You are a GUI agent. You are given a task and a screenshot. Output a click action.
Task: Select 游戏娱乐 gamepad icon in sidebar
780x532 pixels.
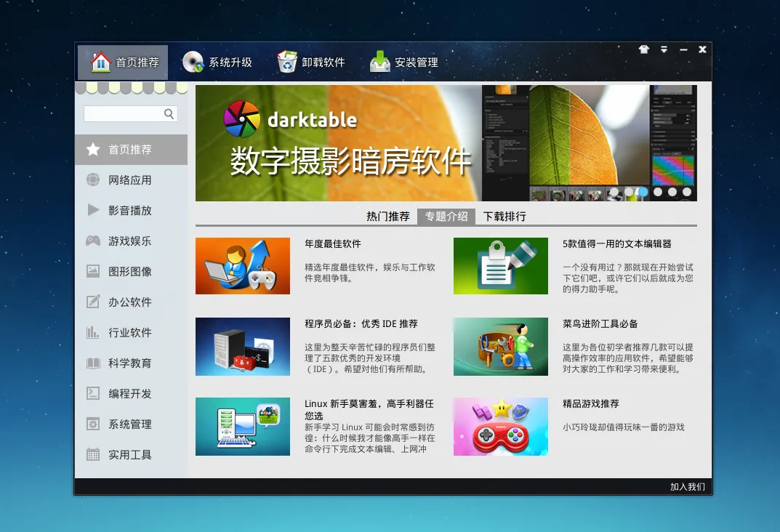click(x=93, y=241)
